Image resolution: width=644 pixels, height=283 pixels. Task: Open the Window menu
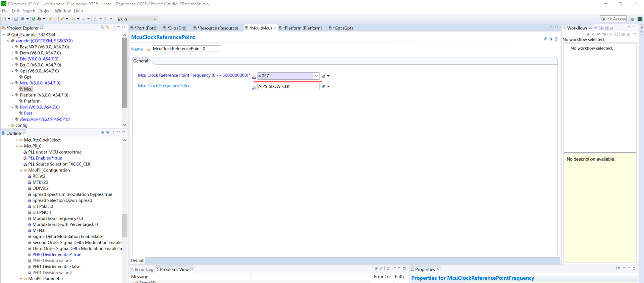(x=63, y=11)
